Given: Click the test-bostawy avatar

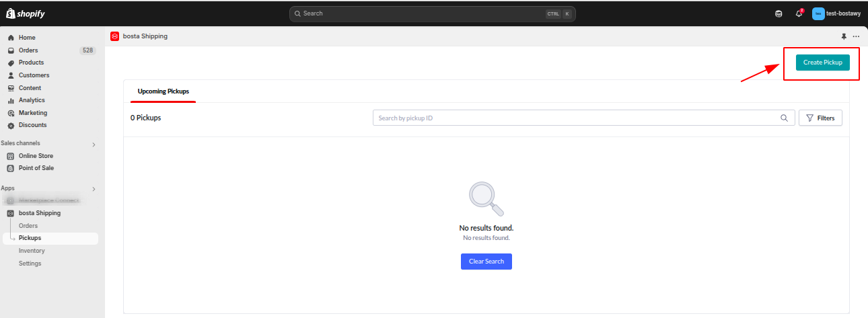Looking at the screenshot, I should pyautogui.click(x=818, y=13).
